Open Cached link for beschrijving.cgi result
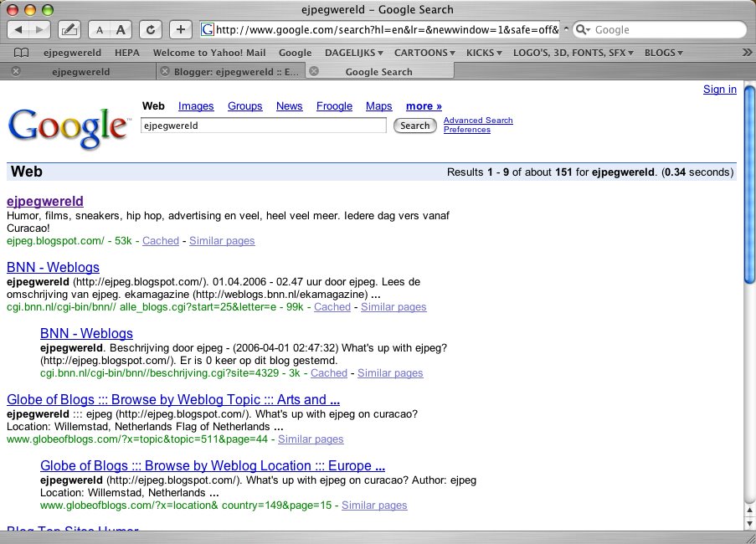Image resolution: width=756 pixels, height=544 pixels. point(329,372)
